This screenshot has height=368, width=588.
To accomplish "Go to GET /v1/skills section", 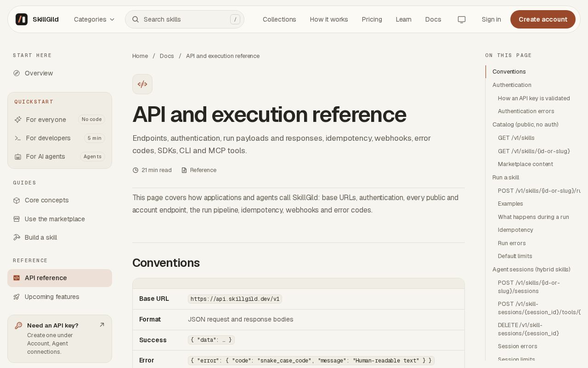I will click(x=516, y=138).
